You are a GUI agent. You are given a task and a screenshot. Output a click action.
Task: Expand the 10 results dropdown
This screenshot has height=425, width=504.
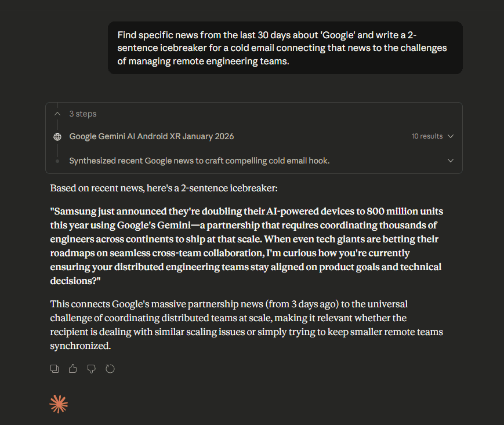[451, 136]
